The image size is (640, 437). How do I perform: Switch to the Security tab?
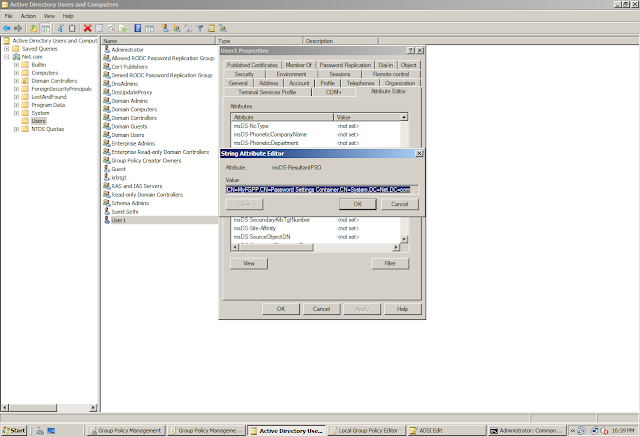click(244, 74)
